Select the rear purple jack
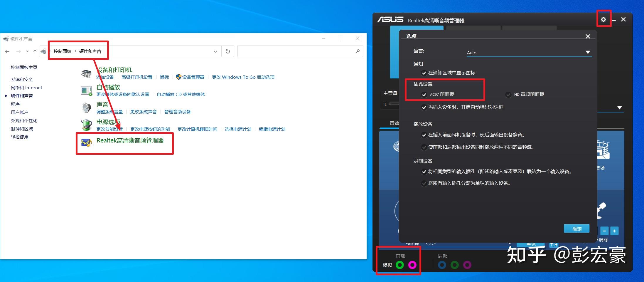Screen dimensions: 644x282 [467, 265]
